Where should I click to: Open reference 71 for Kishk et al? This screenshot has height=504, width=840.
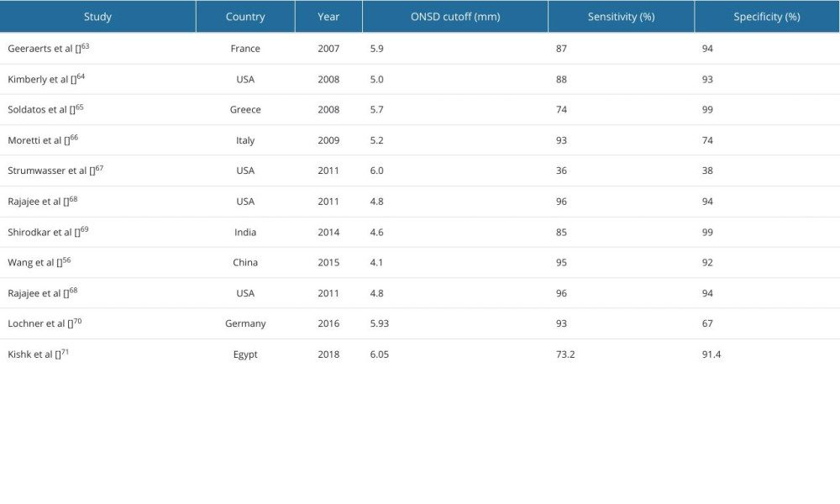click(x=65, y=352)
